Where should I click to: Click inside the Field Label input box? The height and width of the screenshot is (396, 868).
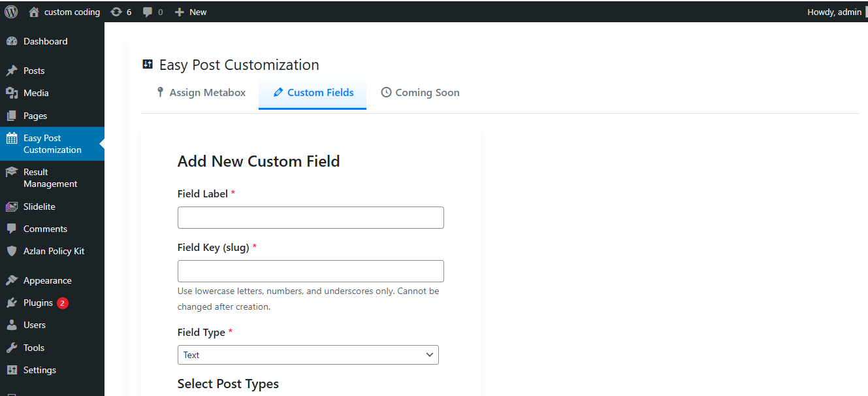coord(310,217)
